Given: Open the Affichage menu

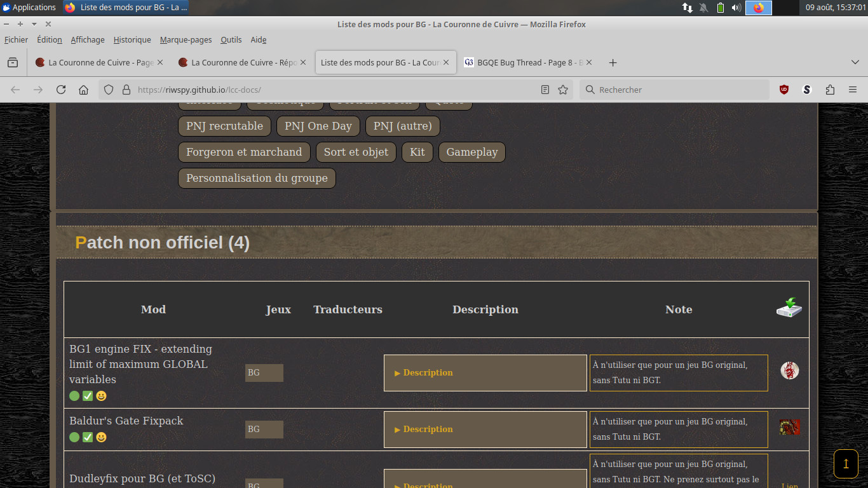Looking at the screenshot, I should coord(88,39).
